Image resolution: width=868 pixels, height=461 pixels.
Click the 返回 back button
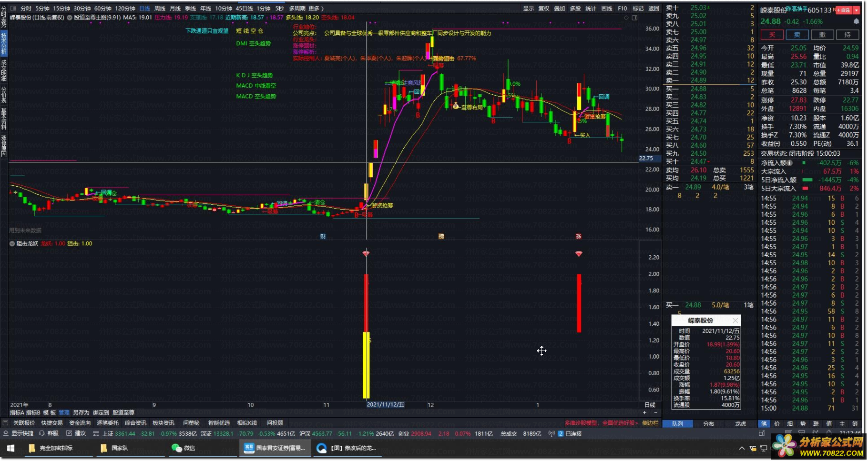click(x=654, y=9)
